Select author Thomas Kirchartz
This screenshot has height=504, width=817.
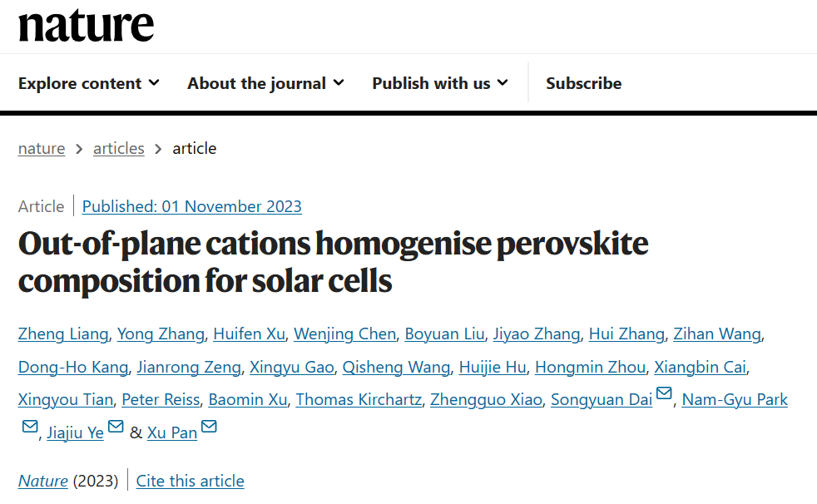[358, 399]
